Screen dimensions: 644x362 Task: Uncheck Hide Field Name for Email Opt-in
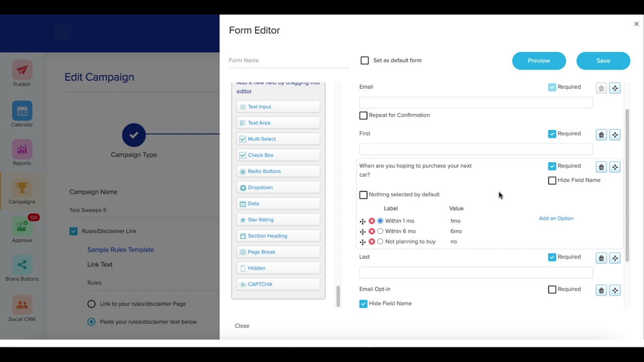coord(363,304)
